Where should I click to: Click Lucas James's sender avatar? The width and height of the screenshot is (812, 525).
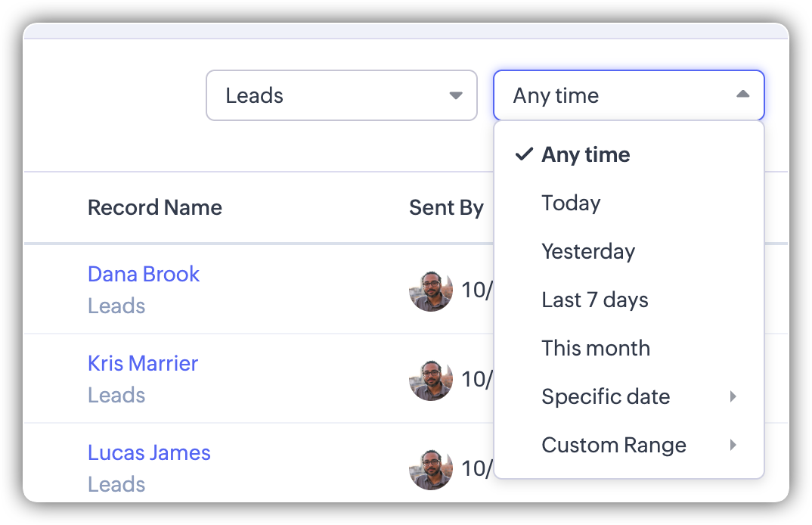[431, 469]
